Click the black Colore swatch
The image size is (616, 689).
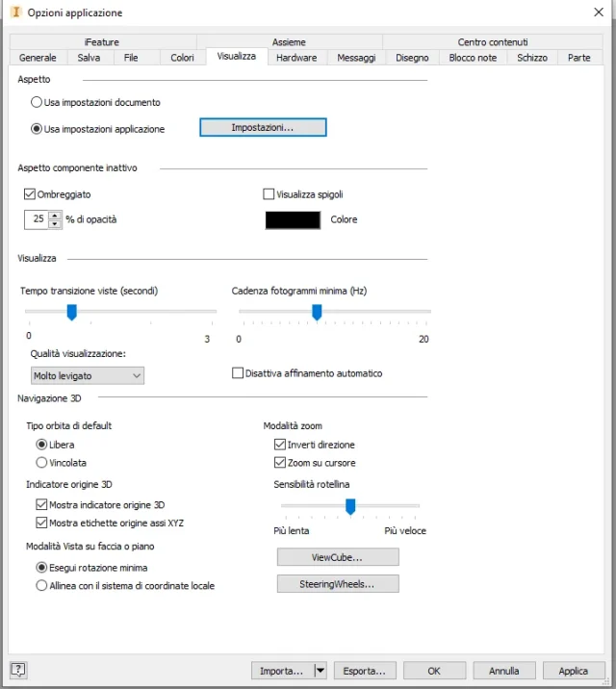click(293, 219)
